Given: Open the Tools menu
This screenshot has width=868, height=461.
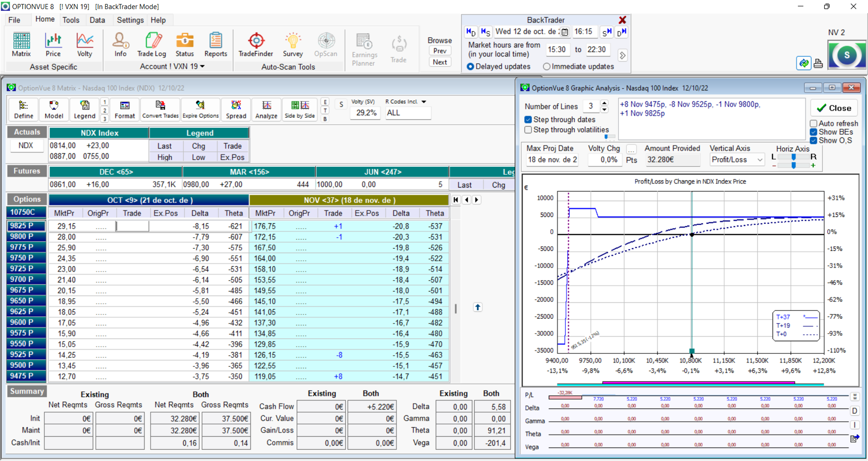Looking at the screenshot, I should (71, 20).
